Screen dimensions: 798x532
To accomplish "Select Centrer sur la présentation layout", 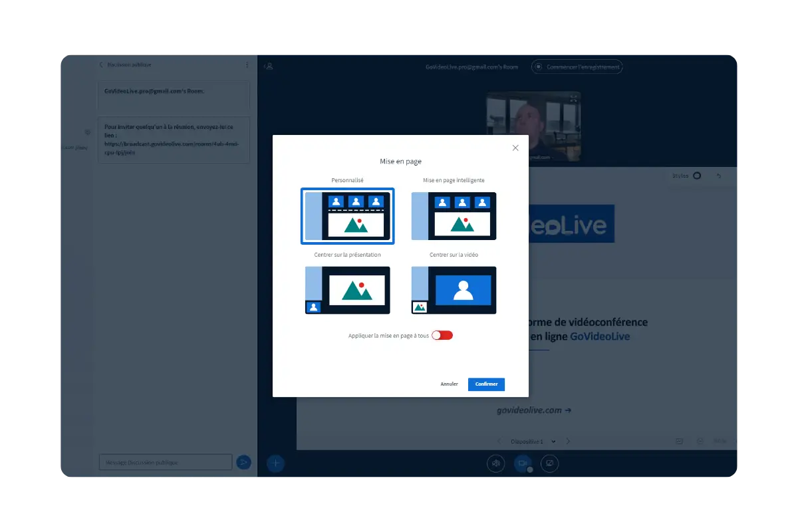I will point(347,290).
